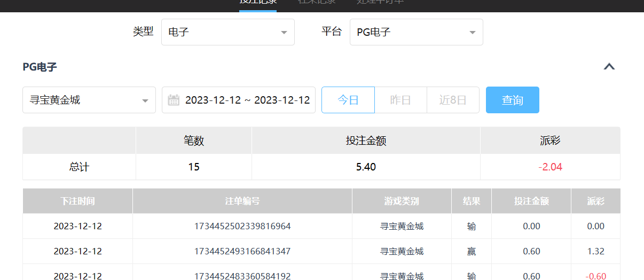Image resolution: width=644 pixels, height=280 pixels.
Task: Click the 游戏类别 column header
Action: click(402, 201)
